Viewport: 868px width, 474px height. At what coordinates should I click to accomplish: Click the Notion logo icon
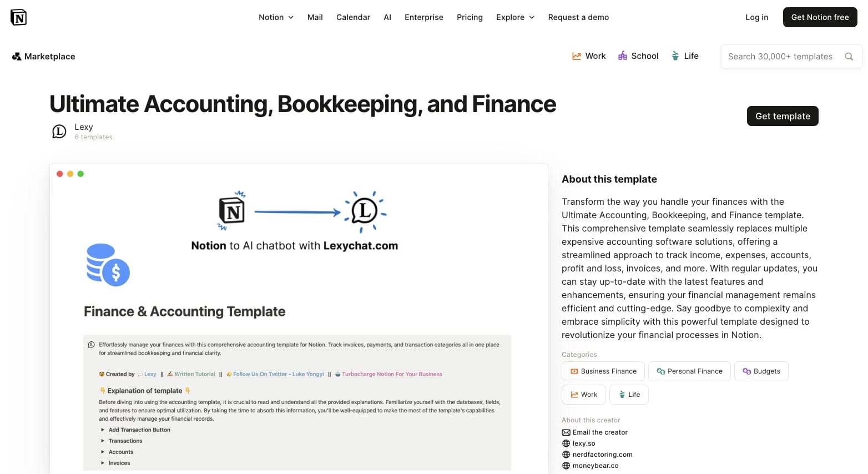(x=18, y=17)
